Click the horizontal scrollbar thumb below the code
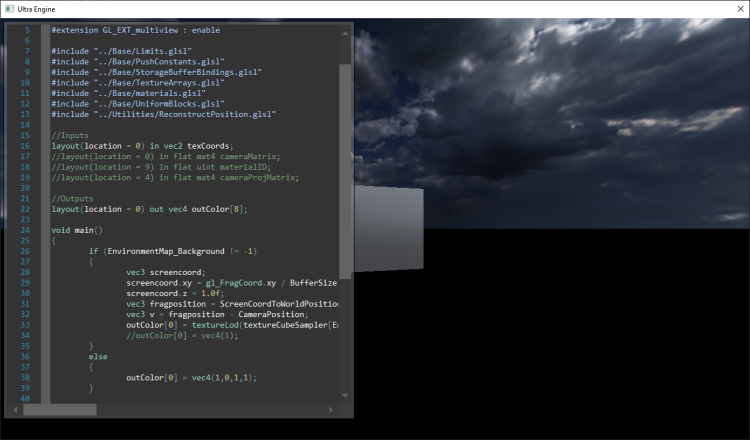750x440 pixels. (x=60, y=409)
